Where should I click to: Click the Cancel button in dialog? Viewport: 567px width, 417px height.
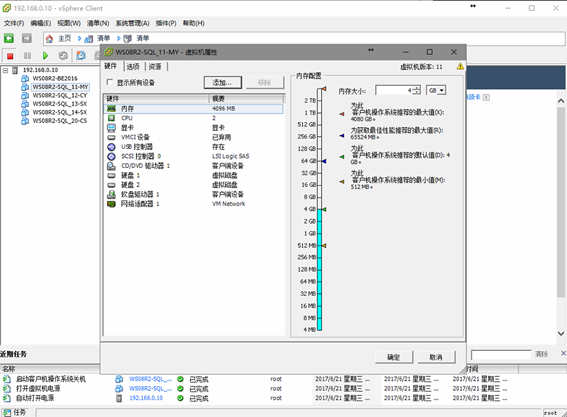click(x=436, y=357)
